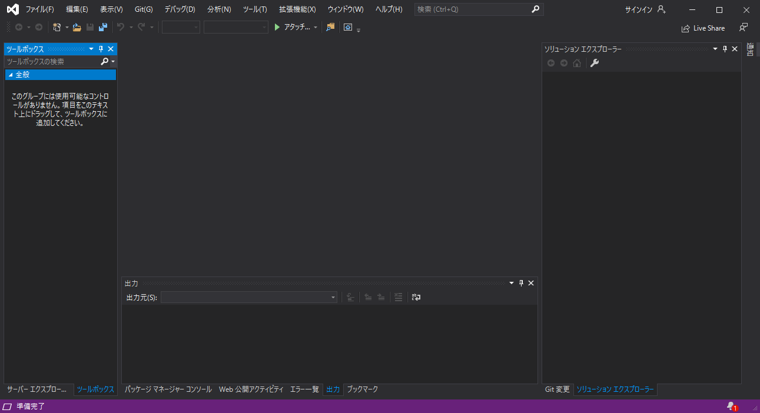Click Solution Explorer back arrow icon
Viewport: 760px width, 413px height.
click(551, 63)
